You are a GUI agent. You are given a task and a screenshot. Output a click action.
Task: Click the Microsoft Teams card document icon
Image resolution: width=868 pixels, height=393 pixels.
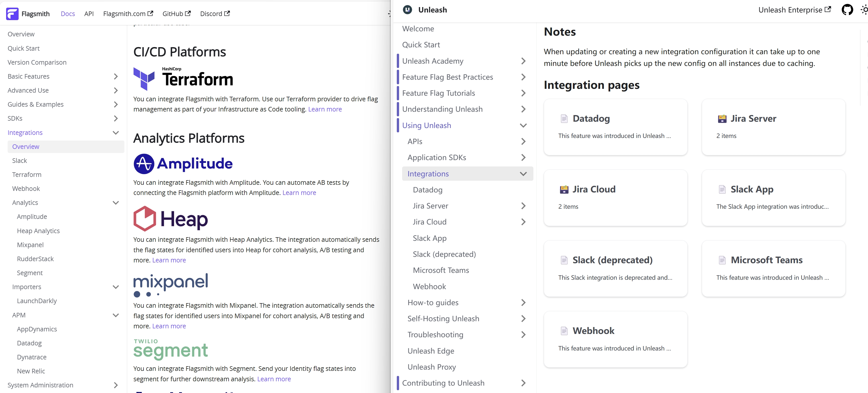coord(722,260)
